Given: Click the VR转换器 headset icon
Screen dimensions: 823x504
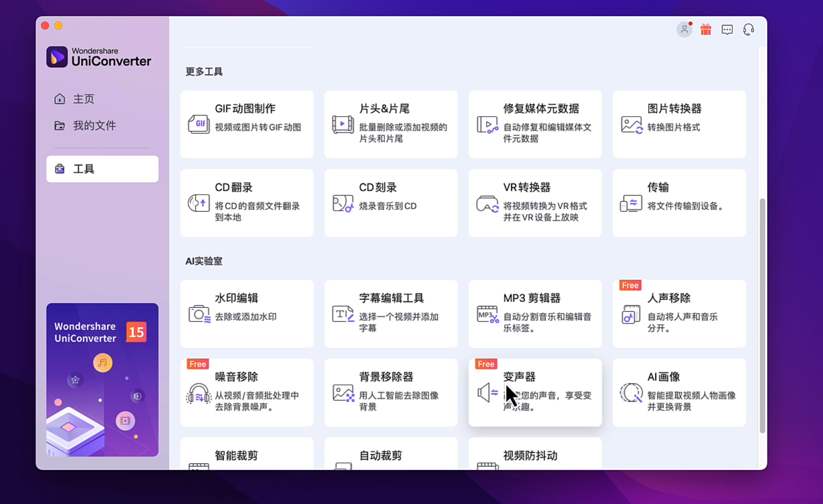Looking at the screenshot, I should click(x=487, y=204).
